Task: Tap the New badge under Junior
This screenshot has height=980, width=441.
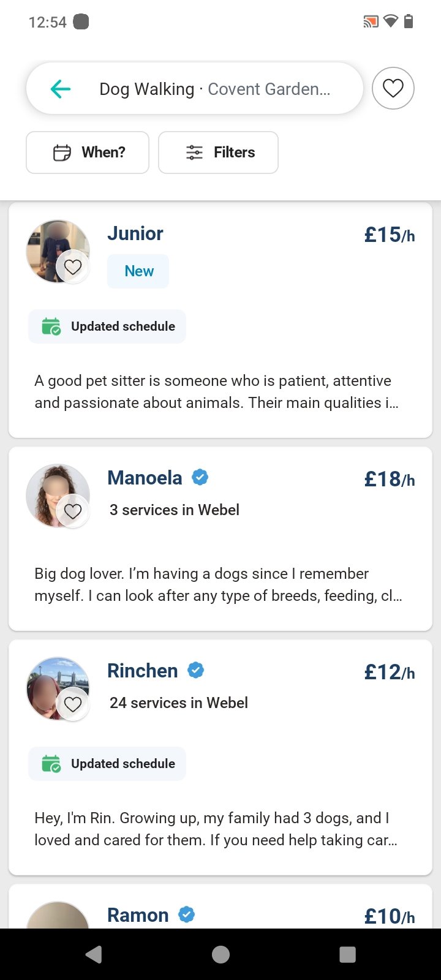Action: (x=138, y=271)
